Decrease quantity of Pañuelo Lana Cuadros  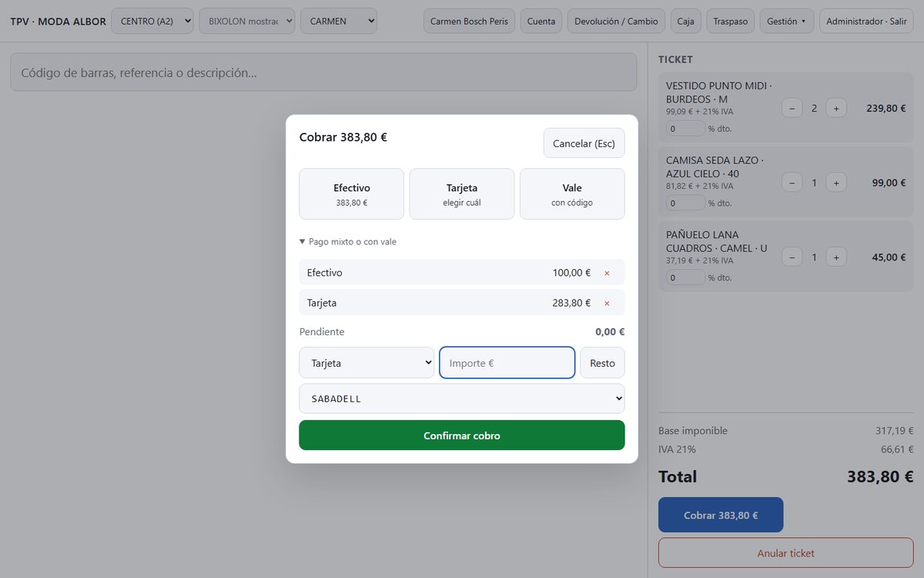pyautogui.click(x=792, y=257)
